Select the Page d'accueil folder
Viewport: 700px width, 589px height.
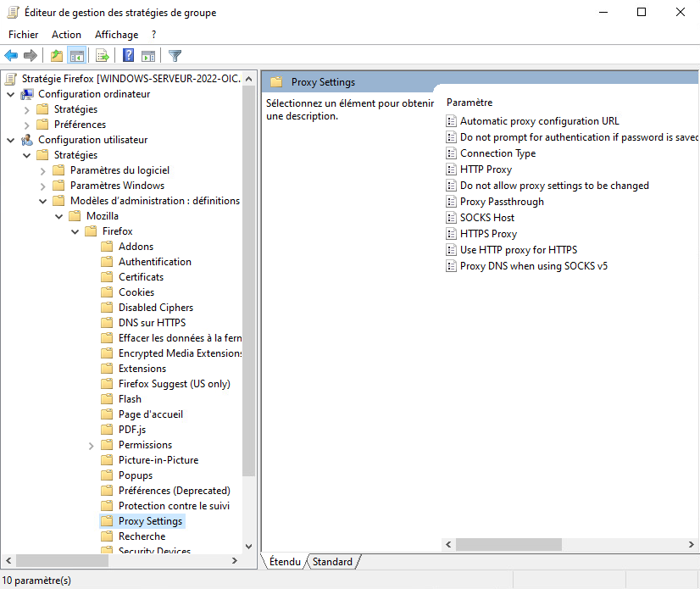pyautogui.click(x=151, y=414)
